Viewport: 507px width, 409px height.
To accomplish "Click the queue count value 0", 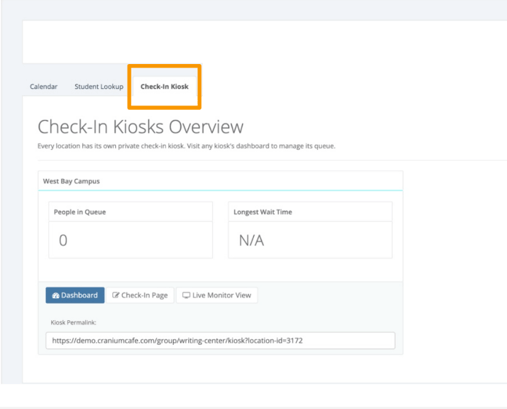I will [63, 240].
